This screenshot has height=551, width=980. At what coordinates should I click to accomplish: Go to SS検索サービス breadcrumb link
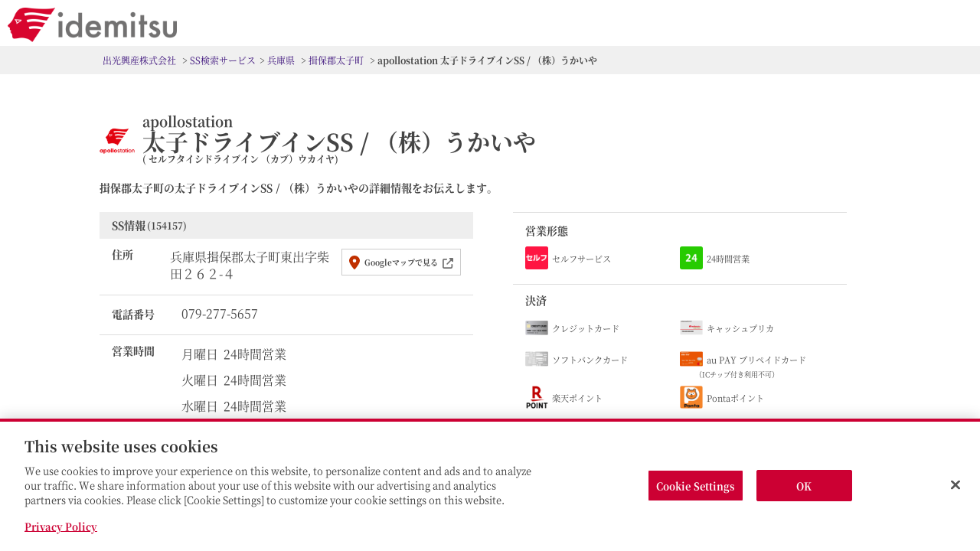pyautogui.click(x=222, y=60)
